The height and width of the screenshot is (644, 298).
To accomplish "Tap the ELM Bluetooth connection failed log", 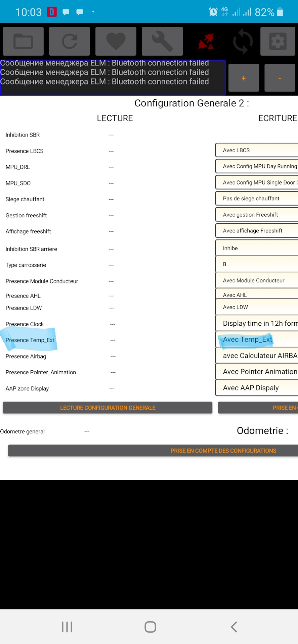I will point(113,77).
